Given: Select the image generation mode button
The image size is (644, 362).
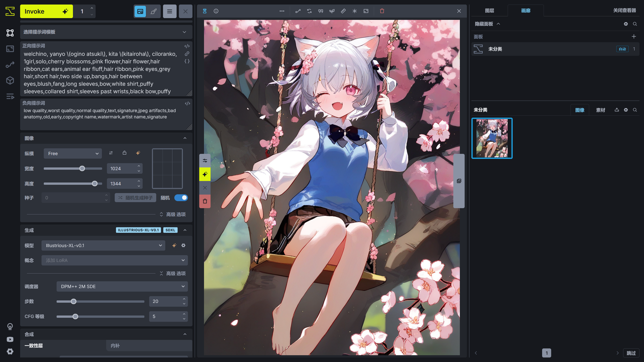Looking at the screenshot, I should [x=140, y=11].
